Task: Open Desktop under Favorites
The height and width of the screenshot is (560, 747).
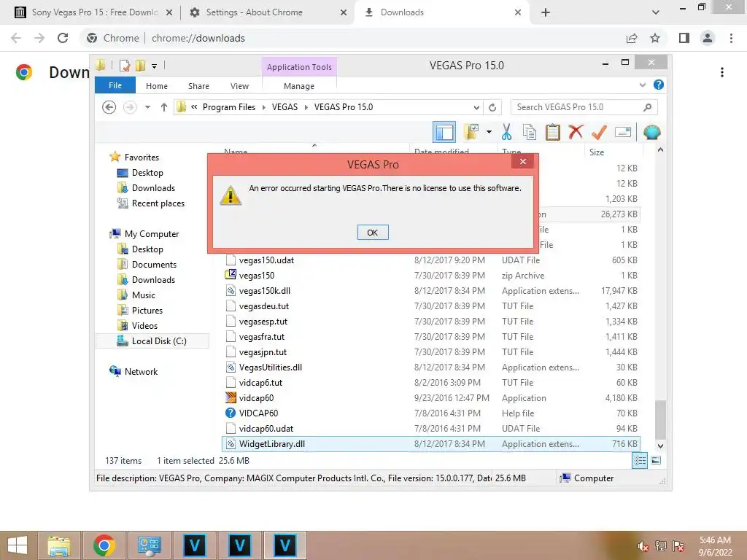Action: 147,172
